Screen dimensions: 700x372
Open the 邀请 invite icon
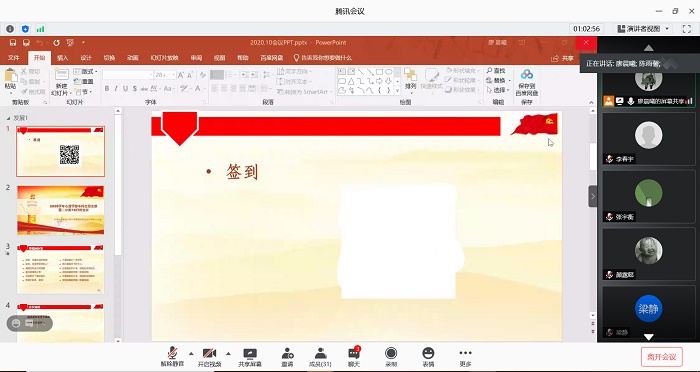pyautogui.click(x=287, y=357)
